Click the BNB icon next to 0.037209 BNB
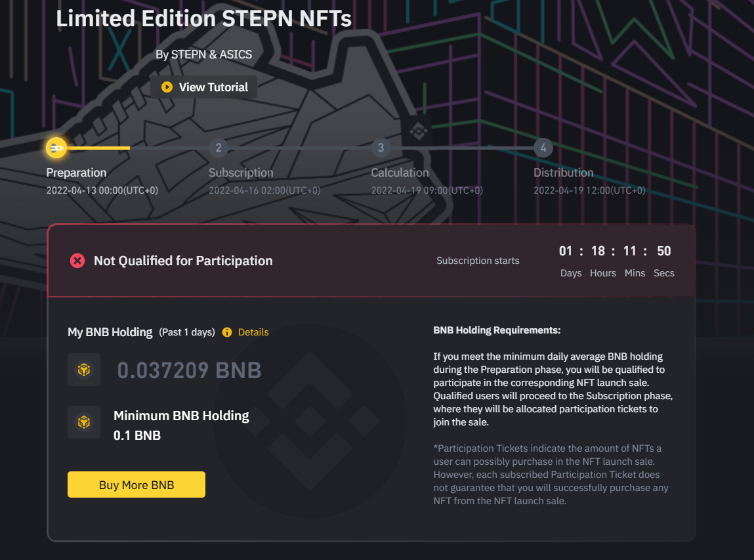Image resolution: width=754 pixels, height=560 pixels. click(x=84, y=370)
